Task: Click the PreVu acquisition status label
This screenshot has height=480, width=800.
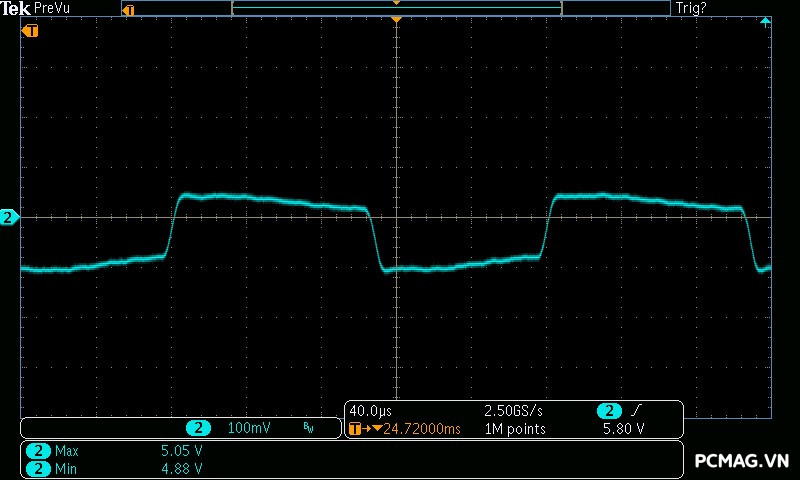Action: click(52, 8)
